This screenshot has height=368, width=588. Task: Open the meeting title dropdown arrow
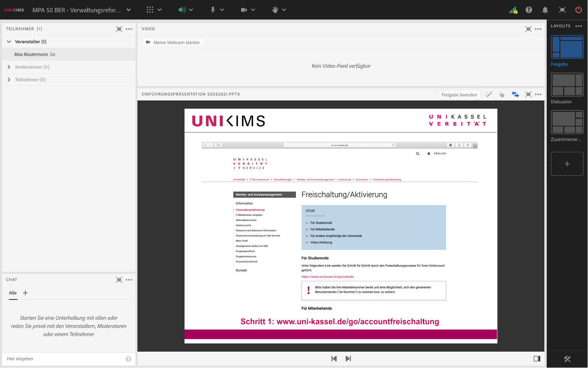coord(129,10)
